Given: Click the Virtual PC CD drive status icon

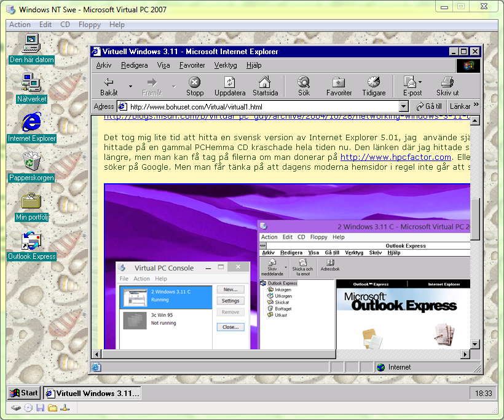Looking at the screenshot, I should pos(28,408).
